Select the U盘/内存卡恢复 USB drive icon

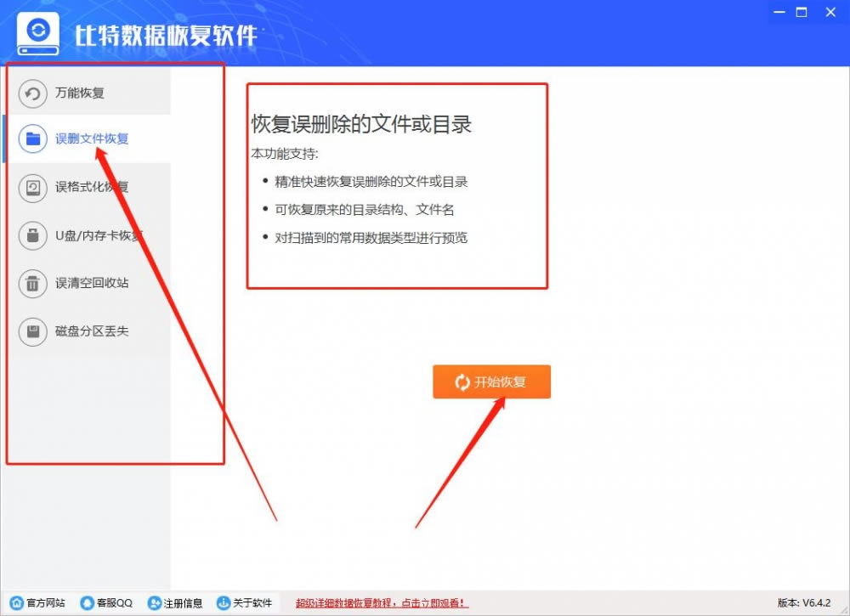(x=32, y=236)
